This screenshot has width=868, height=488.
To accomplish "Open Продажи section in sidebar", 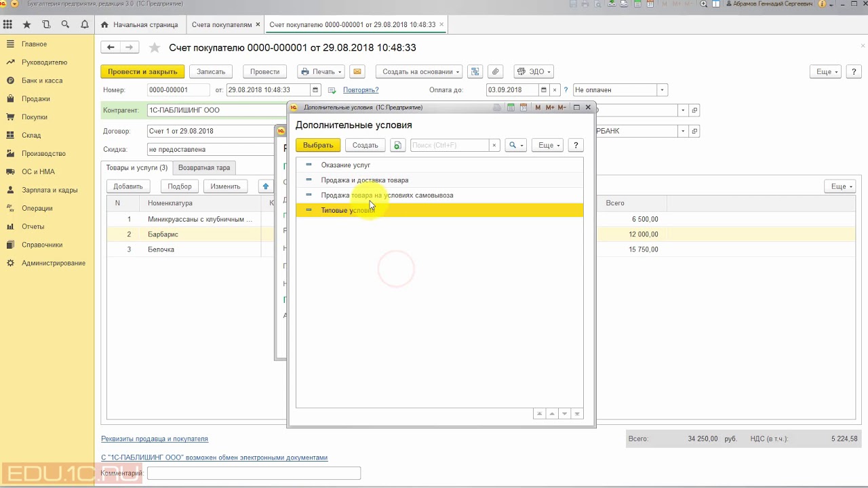I will click(x=36, y=99).
